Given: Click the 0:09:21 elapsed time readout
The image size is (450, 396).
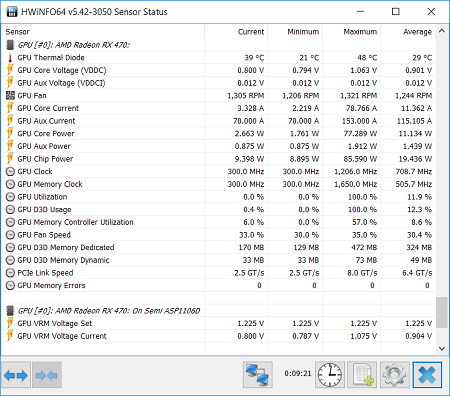Looking at the screenshot, I should point(298,373).
